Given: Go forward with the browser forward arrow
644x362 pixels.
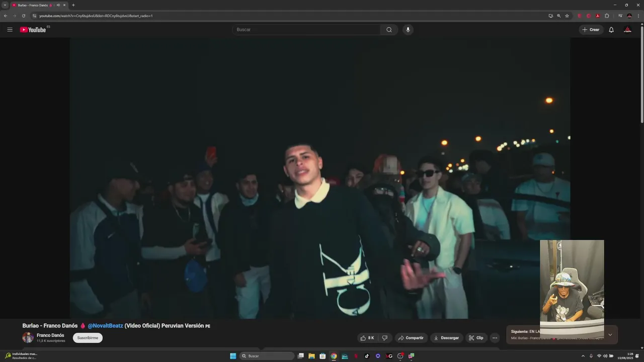Looking at the screenshot, I should click(14, 16).
